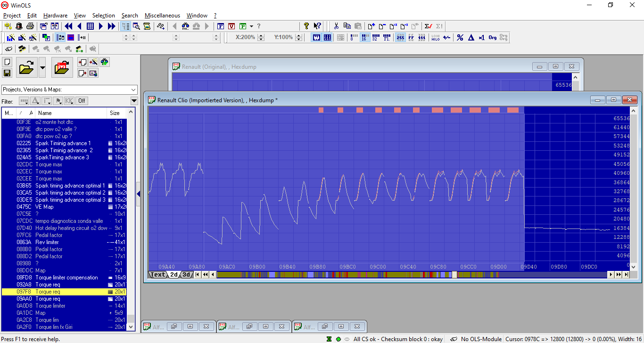Select the VE Map row

(65, 207)
